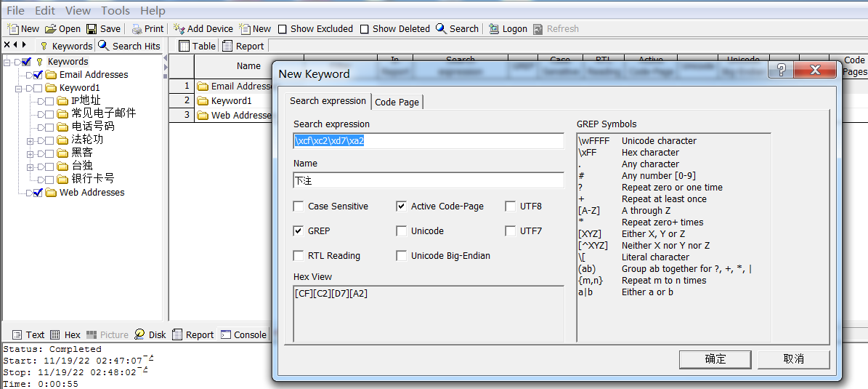868x389 pixels.
Task: Expand the 黑客 tree node
Action: (30, 153)
